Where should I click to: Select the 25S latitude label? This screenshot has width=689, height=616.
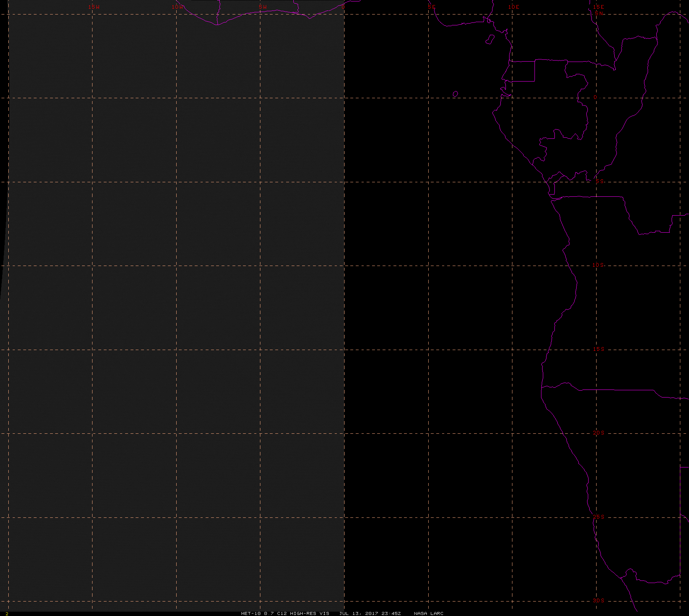[599, 517]
